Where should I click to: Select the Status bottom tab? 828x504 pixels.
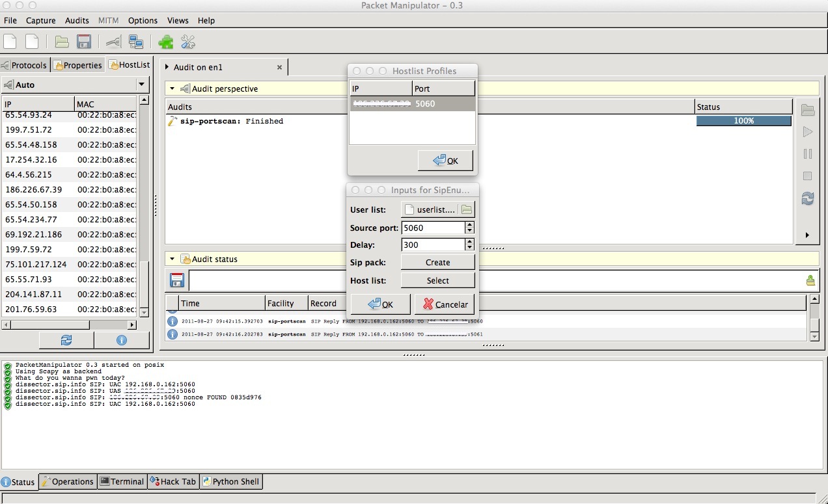coord(18,482)
